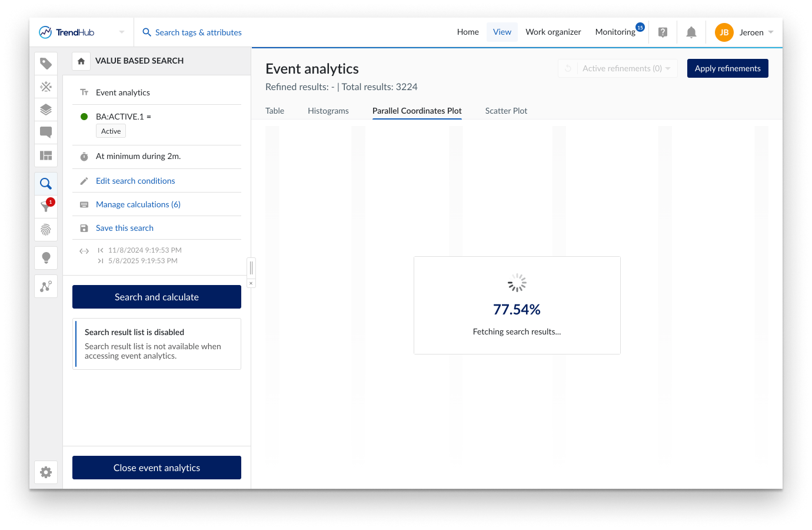
Task: Open the comment bubble sidebar icon
Action: click(x=46, y=132)
